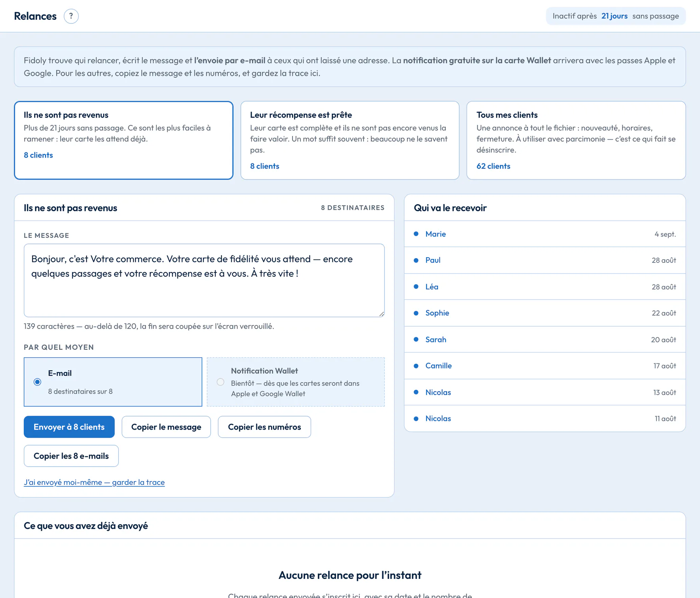
Task: Select the Notification Wallet radio option
Action: pyautogui.click(x=220, y=382)
